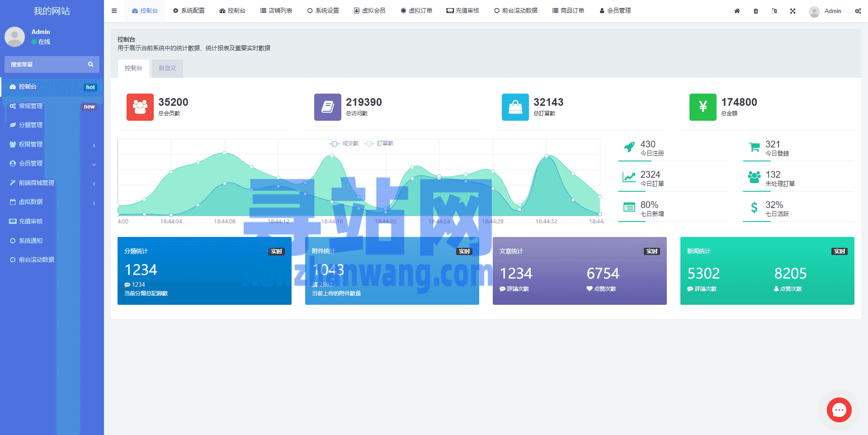The height and width of the screenshot is (435, 868).
Task: Click the search magnifier icon in sidebar
Action: coord(90,65)
